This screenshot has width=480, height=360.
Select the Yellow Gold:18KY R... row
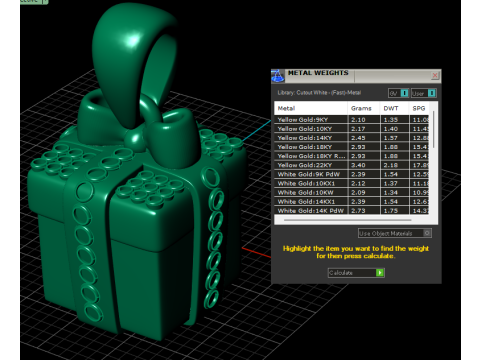(x=352, y=156)
